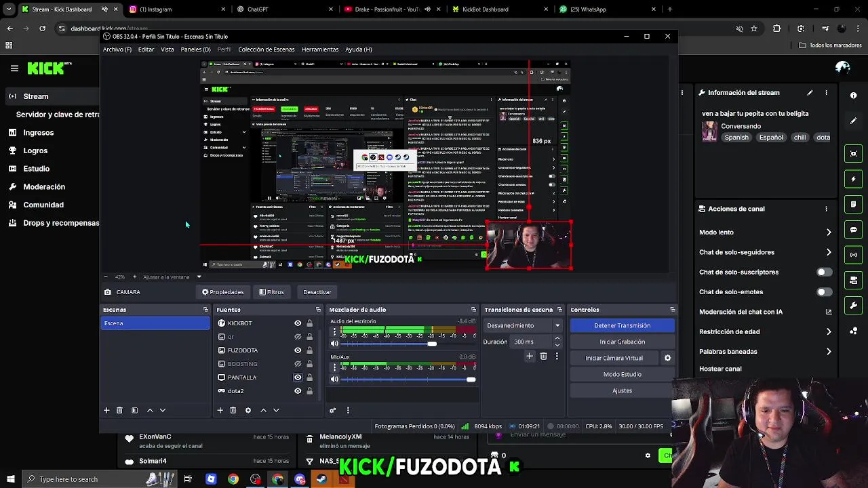Pop out the Fuentes panel
The height and width of the screenshot is (488, 868).
(319, 310)
